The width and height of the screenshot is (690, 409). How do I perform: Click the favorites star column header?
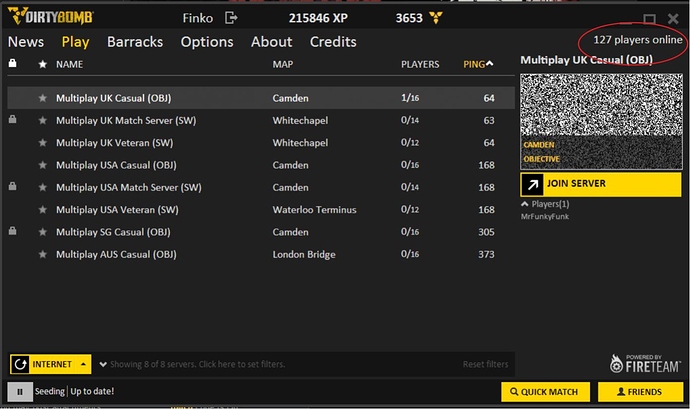pos(42,64)
